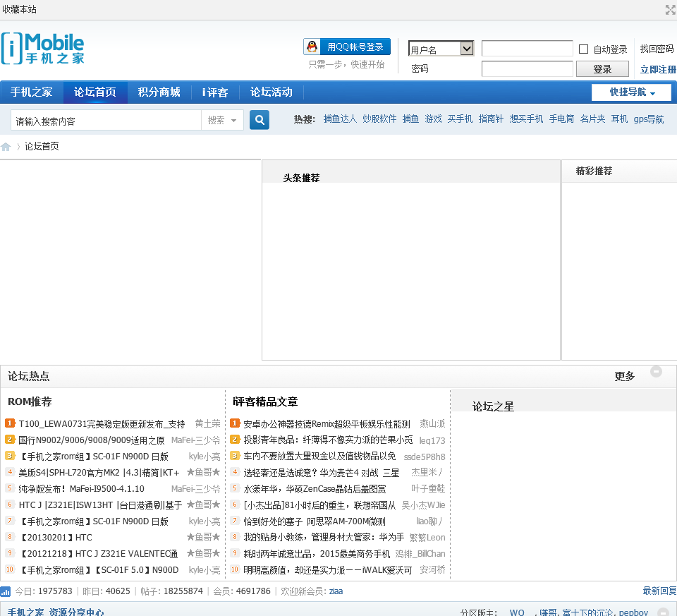Open ROM post 【20130201】HTC

[56, 538]
